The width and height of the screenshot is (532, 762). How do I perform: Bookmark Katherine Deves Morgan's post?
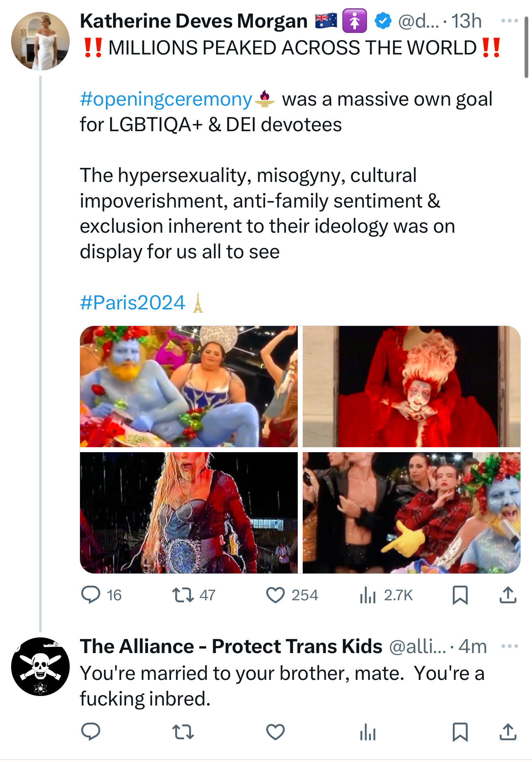click(460, 595)
